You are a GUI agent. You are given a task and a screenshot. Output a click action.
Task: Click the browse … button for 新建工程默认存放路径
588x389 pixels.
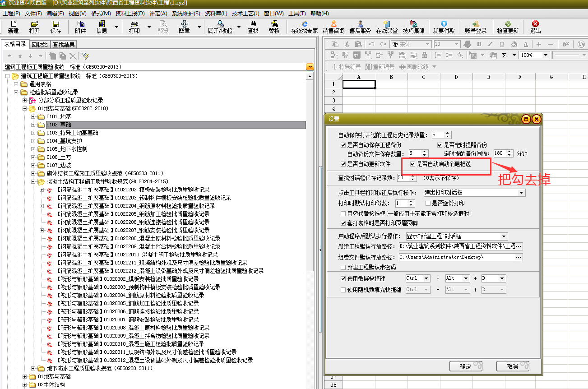coord(519,246)
